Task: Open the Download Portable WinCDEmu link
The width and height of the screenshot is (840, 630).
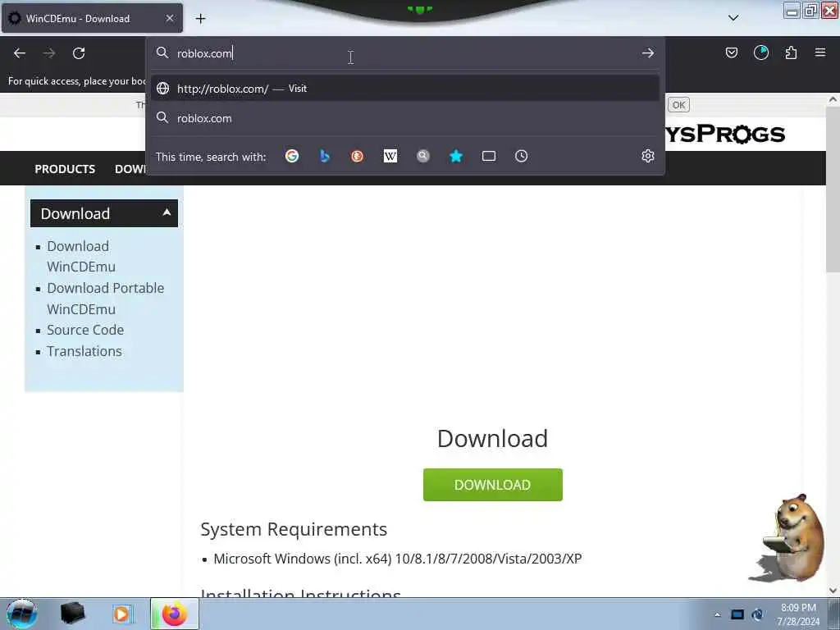Action: tap(106, 299)
